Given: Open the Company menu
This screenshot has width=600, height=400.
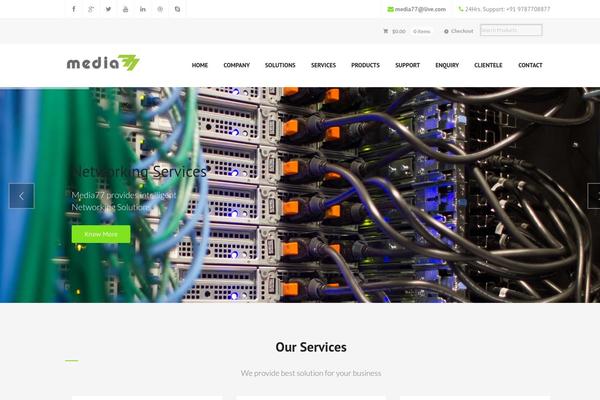Looking at the screenshot, I should pos(236,65).
